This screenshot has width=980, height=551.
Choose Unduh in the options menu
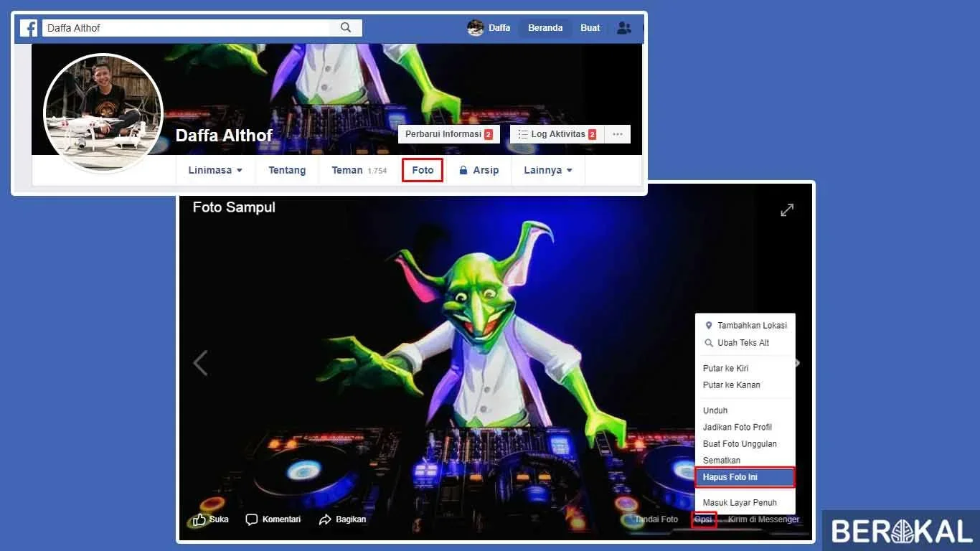click(x=715, y=410)
